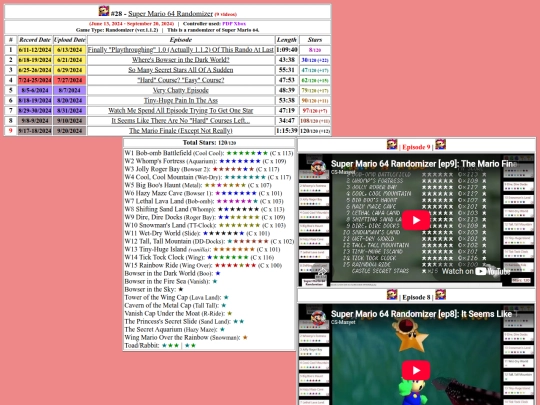Click the 'Vanish Cap Under the Moat' row
Screen dimensions: 540x405
178,313
